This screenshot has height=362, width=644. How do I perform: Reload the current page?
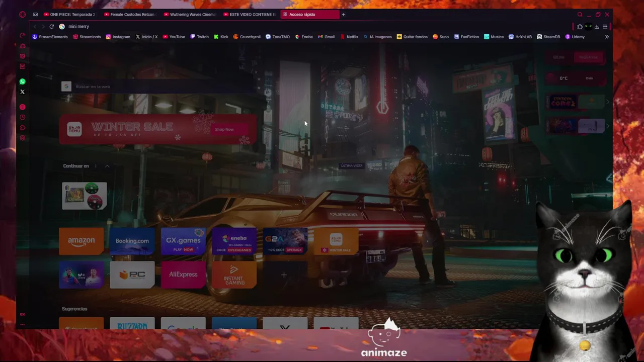coord(51,27)
